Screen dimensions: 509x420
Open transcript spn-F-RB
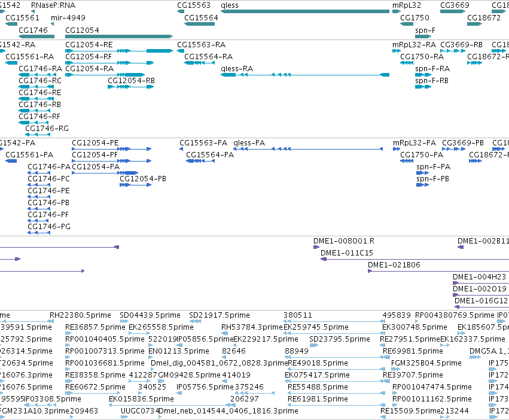click(423, 87)
